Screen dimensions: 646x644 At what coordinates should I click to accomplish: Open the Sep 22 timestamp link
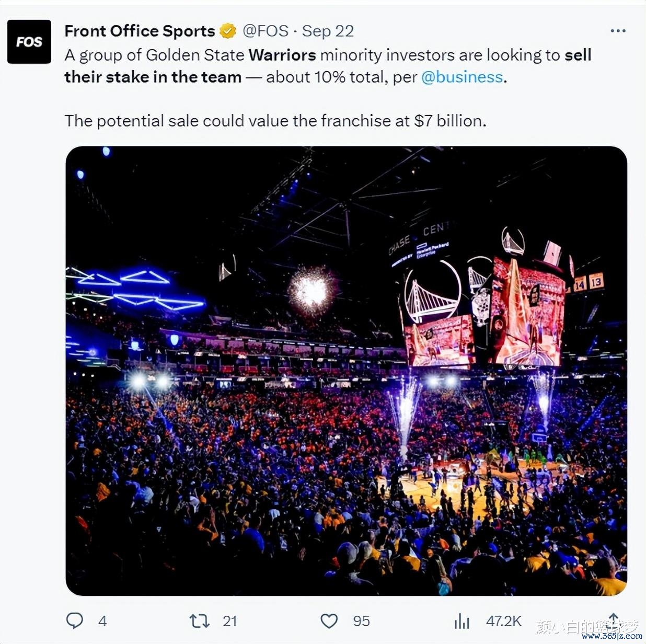coord(328,31)
